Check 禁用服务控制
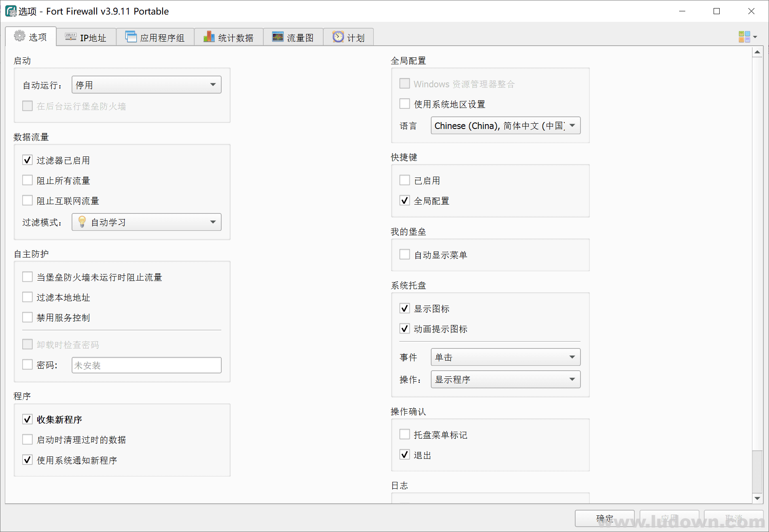 pyautogui.click(x=28, y=317)
